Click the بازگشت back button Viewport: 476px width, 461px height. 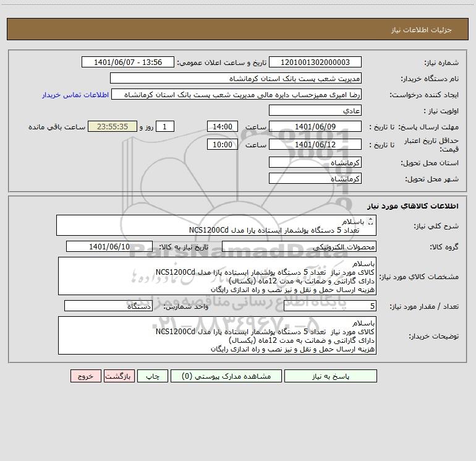tap(119, 376)
